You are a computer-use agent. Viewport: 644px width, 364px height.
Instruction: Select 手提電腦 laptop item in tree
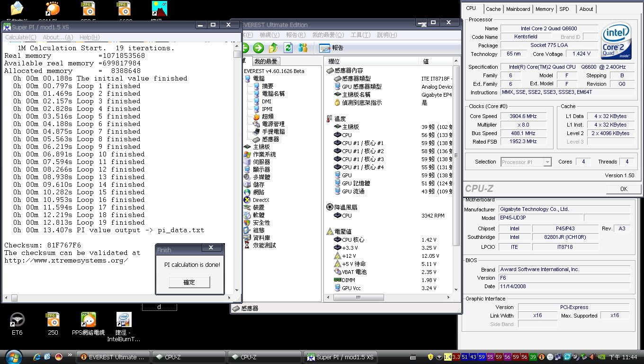pos(273,132)
